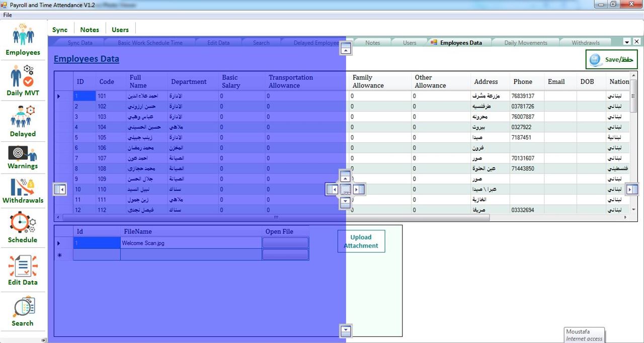
Task: Sort by the Family Allowance column header
Action: (380, 81)
